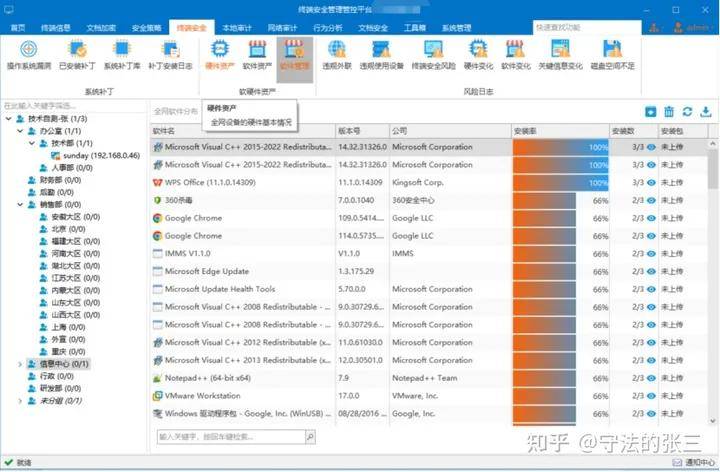Click the magnifier icon beside keyword search box
Screen dimensions: 720x472
(310, 437)
